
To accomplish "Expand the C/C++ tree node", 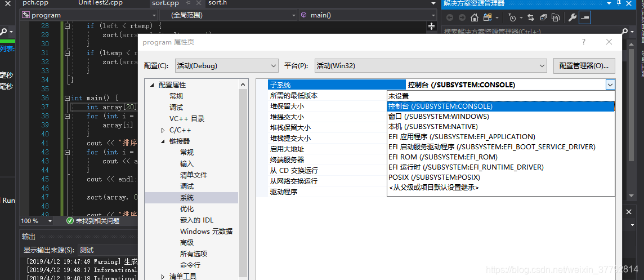I will [x=163, y=130].
